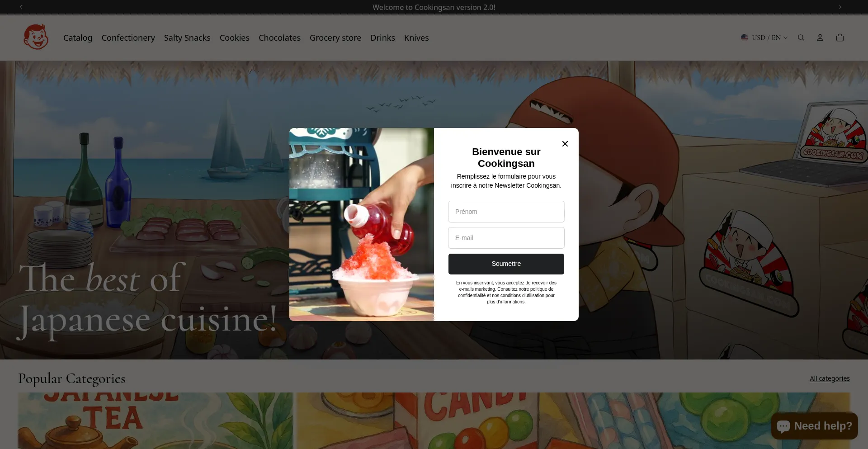
Task: Open the search magnifier icon
Action: [801, 38]
